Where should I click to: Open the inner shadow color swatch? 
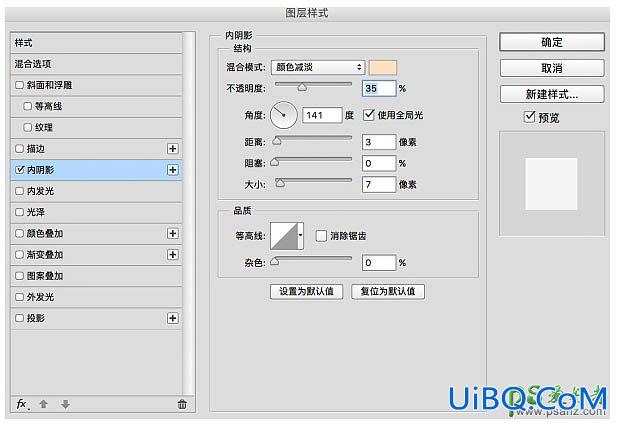tap(382, 67)
